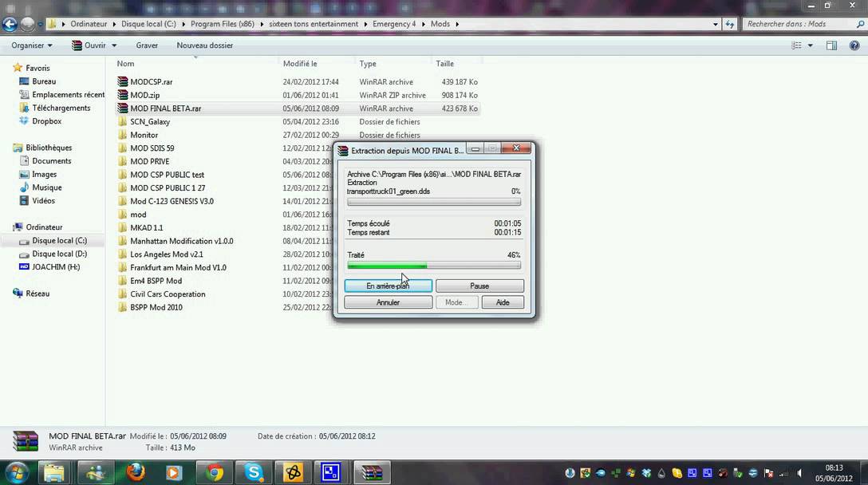Select the SCN_Galaxy folder icon

click(122, 121)
